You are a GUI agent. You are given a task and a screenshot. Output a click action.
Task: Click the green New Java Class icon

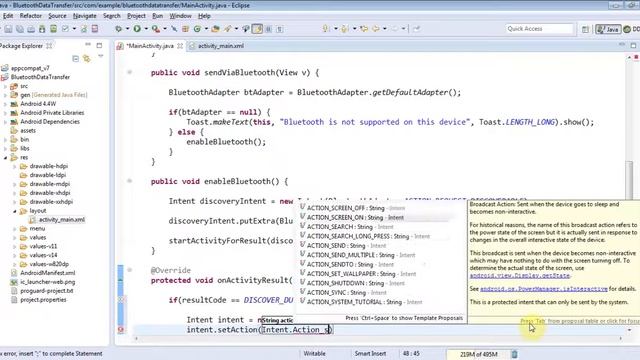[x=197, y=29]
